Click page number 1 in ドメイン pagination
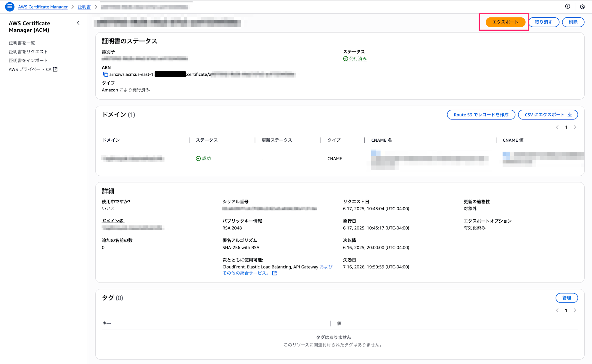592x364 pixels. [566, 127]
